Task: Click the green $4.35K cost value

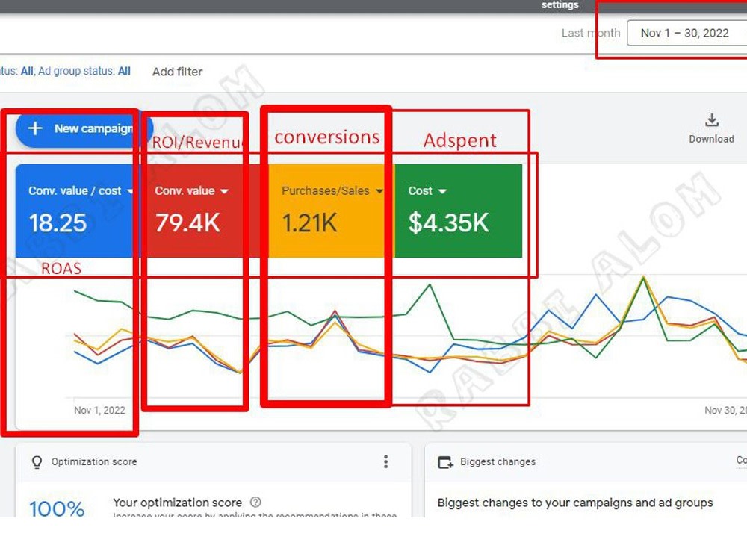Action: pos(448,223)
